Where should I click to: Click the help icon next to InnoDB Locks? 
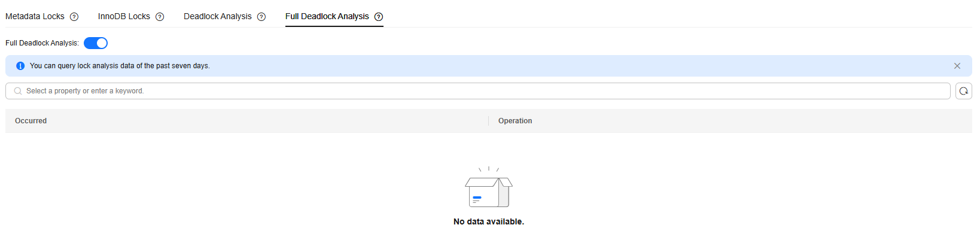(160, 17)
